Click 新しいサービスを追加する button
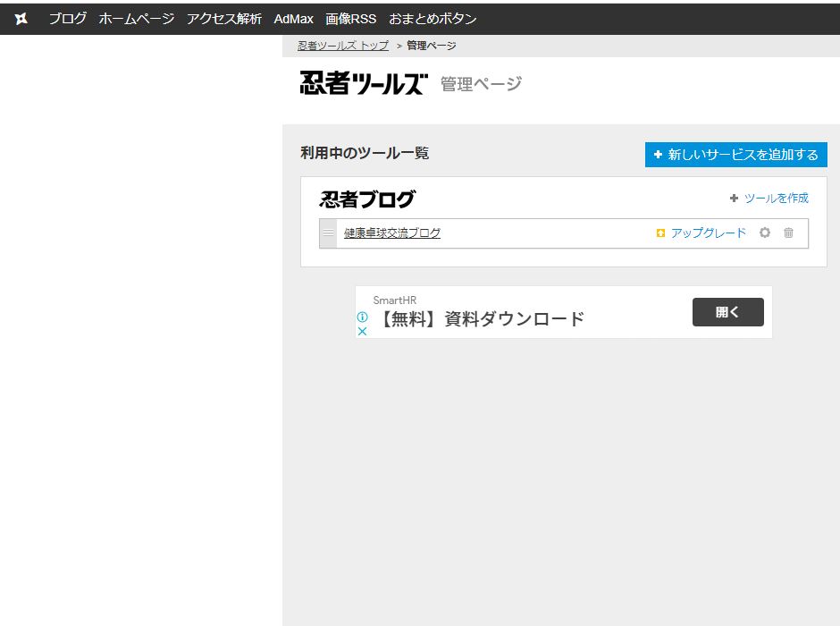This screenshot has width=840, height=626. coord(736,155)
